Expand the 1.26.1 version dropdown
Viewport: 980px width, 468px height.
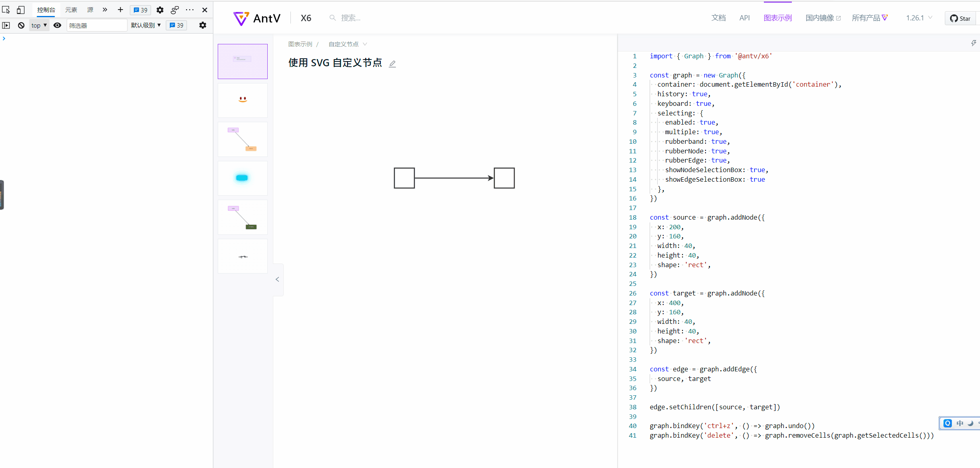point(918,18)
